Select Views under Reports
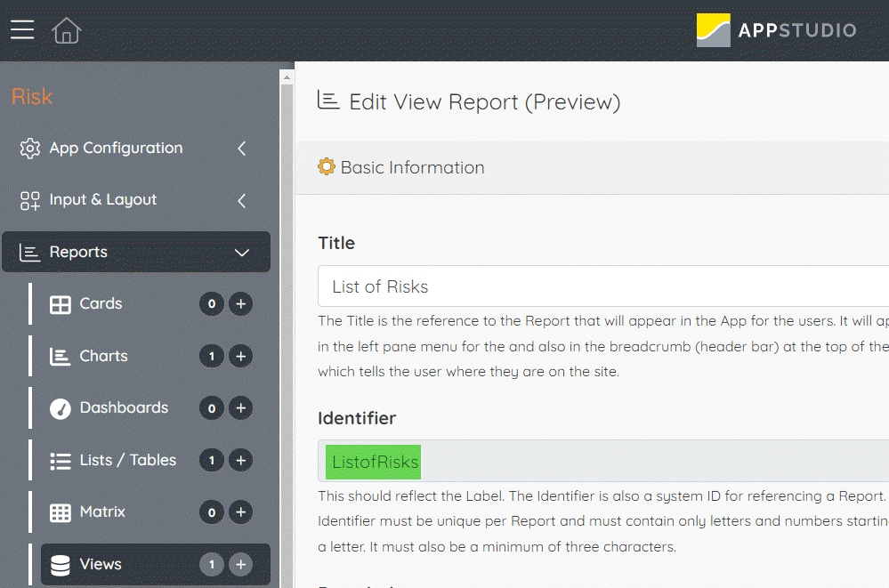This screenshot has height=588, width=889. click(x=155, y=564)
